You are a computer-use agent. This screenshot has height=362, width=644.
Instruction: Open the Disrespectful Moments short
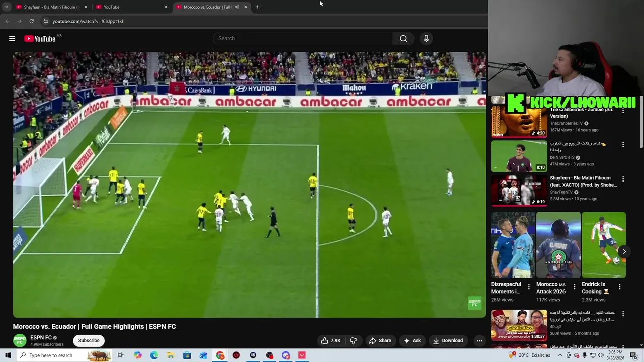(513, 245)
